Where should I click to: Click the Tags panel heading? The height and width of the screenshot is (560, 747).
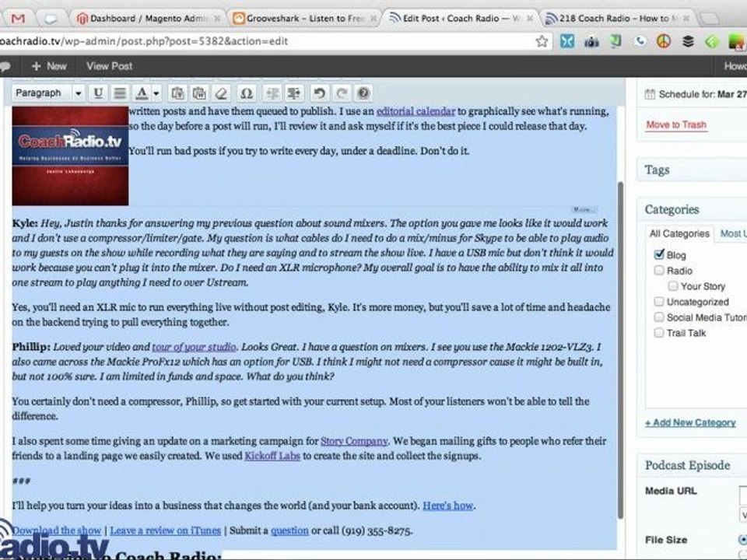click(x=657, y=170)
